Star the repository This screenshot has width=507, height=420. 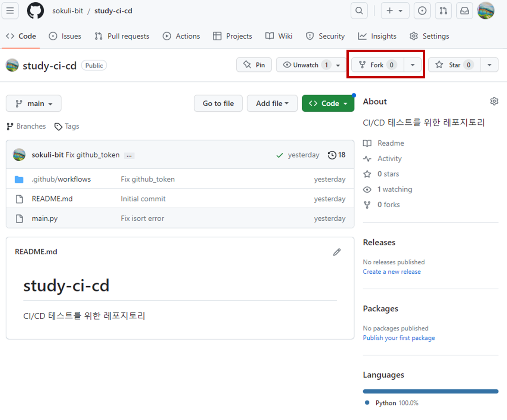454,65
